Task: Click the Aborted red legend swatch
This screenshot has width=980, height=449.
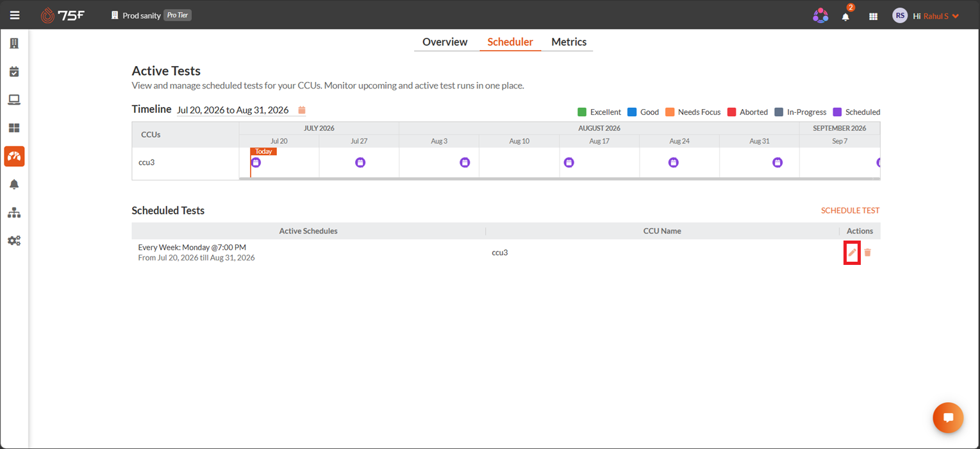Action: [x=731, y=112]
